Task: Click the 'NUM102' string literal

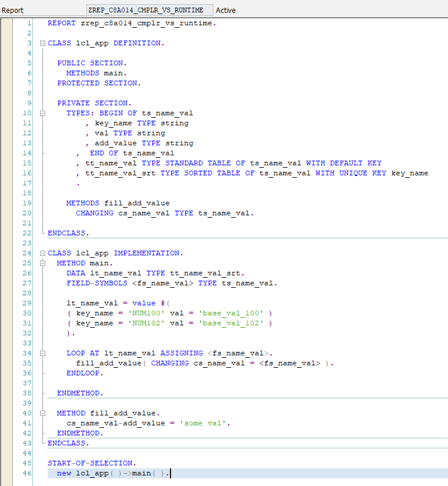Action: (146, 323)
